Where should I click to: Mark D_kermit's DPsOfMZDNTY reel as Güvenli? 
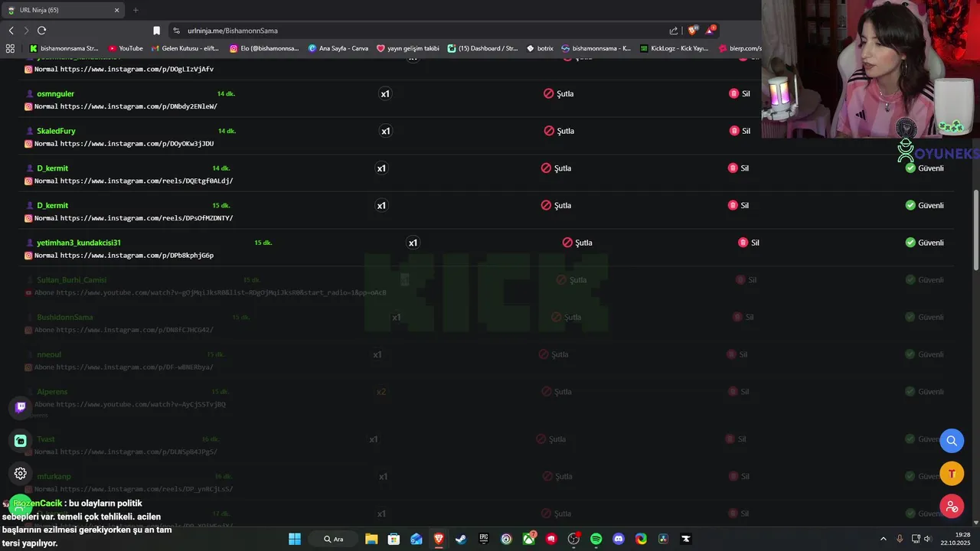point(924,205)
